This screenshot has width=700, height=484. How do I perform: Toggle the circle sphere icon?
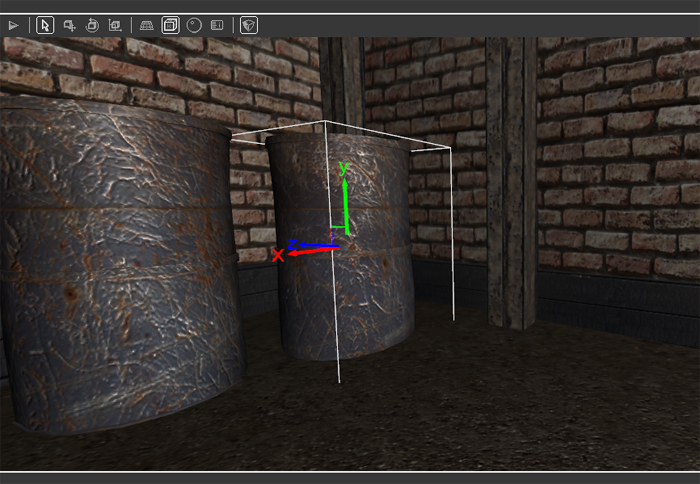(x=194, y=25)
